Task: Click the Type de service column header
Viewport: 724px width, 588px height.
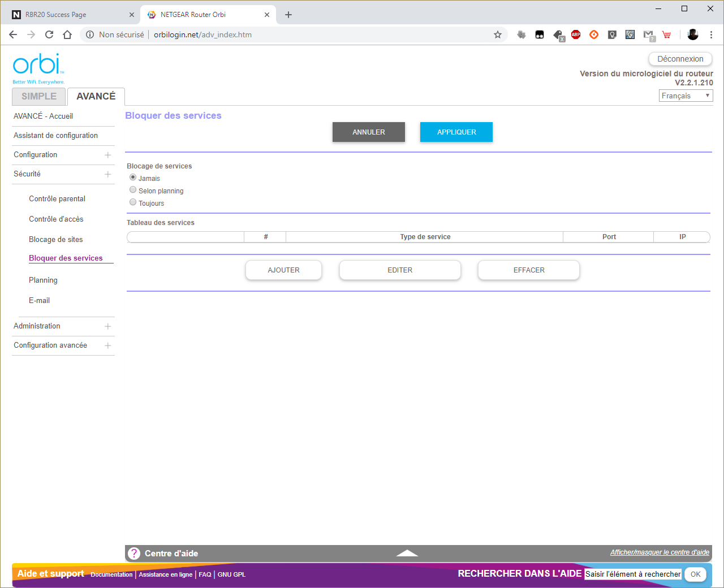Action: 425,237
